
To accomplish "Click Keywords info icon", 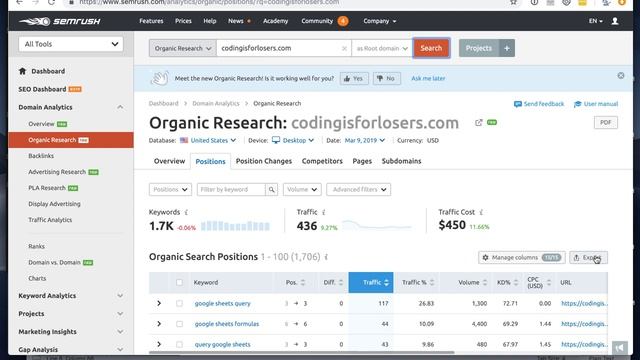I will click(x=187, y=212).
